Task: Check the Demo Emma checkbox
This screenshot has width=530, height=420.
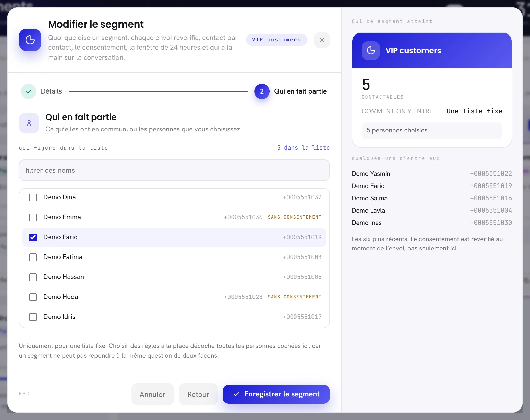Action: click(33, 217)
